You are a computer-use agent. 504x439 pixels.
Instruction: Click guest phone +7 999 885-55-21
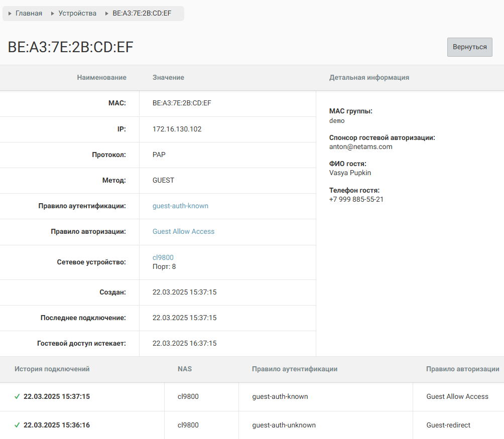[x=356, y=199]
